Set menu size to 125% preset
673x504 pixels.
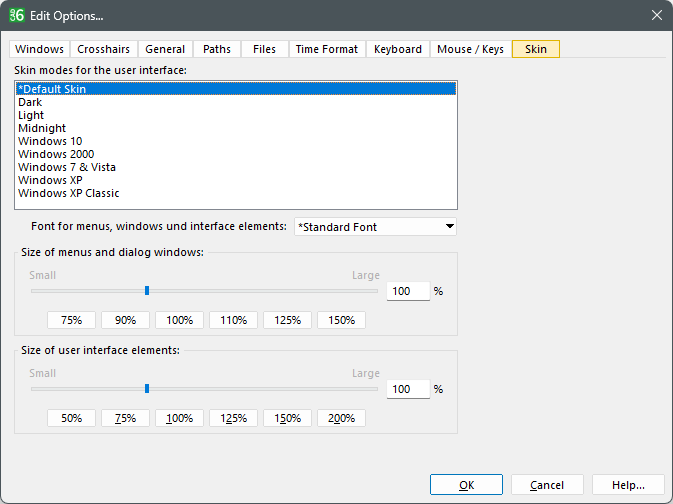point(287,320)
